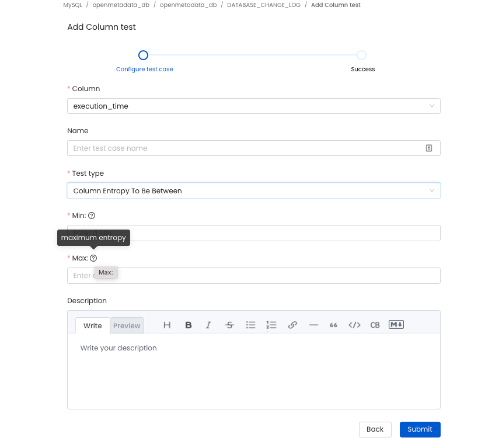Apply strikethrough formatting to description text

(x=229, y=325)
